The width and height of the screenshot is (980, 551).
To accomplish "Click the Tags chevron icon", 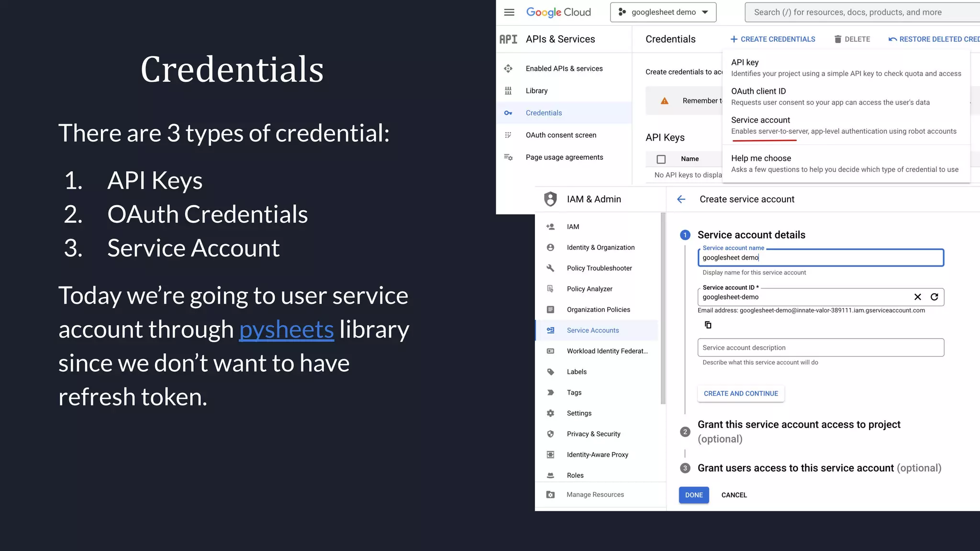I will (x=550, y=393).
